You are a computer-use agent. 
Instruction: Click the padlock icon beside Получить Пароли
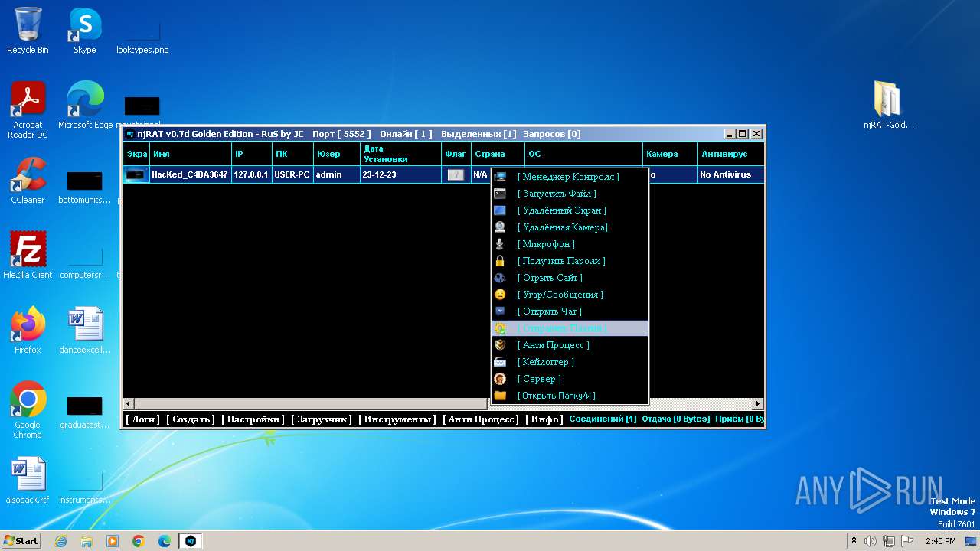(500, 261)
